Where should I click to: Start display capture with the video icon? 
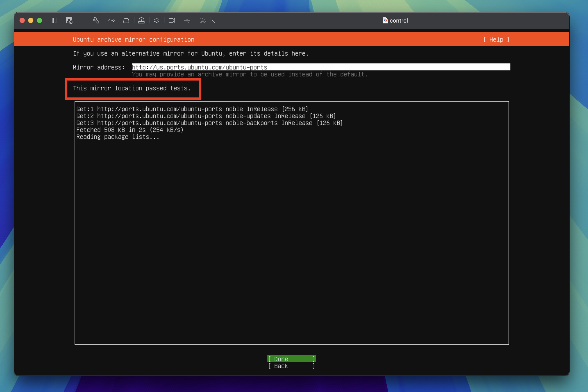coord(172,20)
